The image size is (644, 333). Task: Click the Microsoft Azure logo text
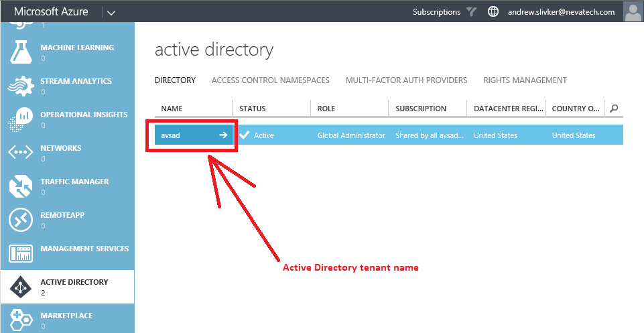point(51,11)
